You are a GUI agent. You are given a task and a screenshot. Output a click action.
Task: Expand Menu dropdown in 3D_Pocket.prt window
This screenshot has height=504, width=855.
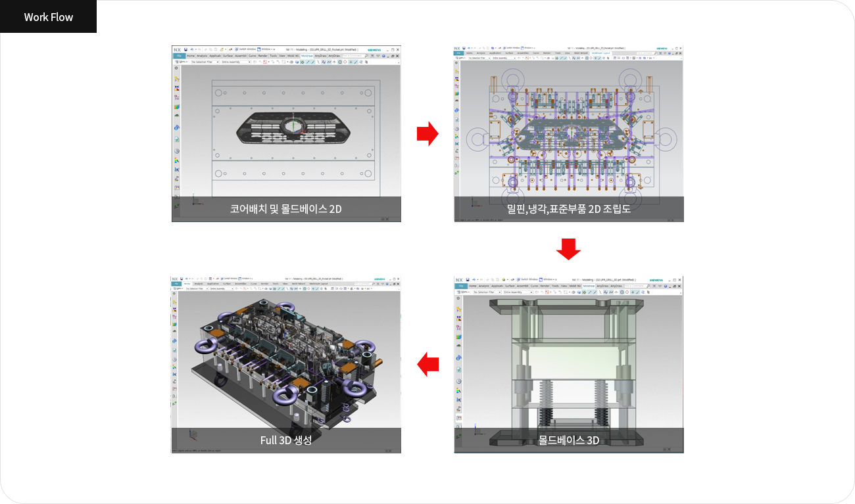[x=182, y=62]
